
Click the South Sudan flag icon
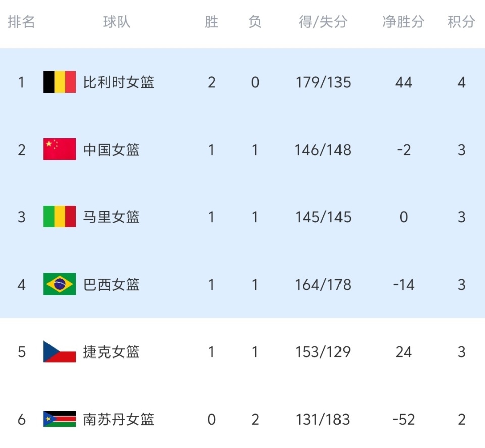click(x=60, y=419)
